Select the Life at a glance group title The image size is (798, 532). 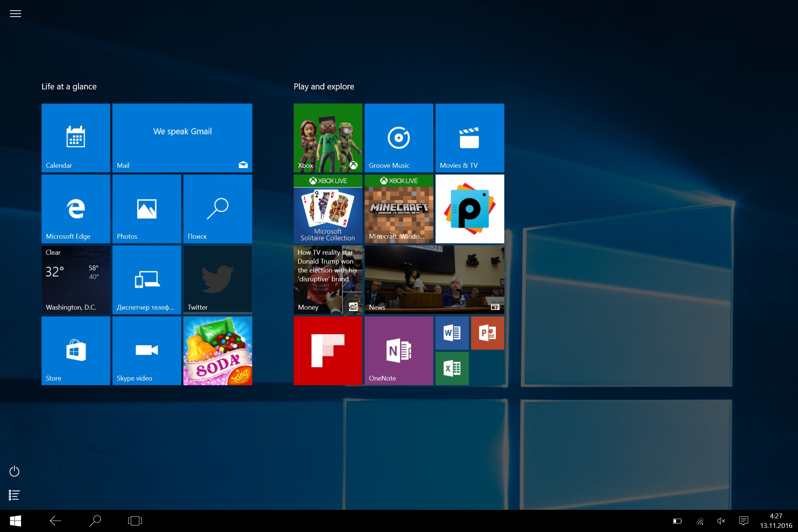tap(69, 87)
